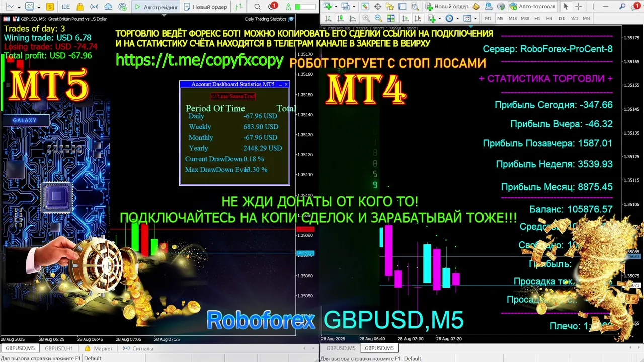Image resolution: width=644 pixels, height=362 pixels.
Task: Expand the MT4 new chart dropdown arrow
Action: click(x=336, y=6)
